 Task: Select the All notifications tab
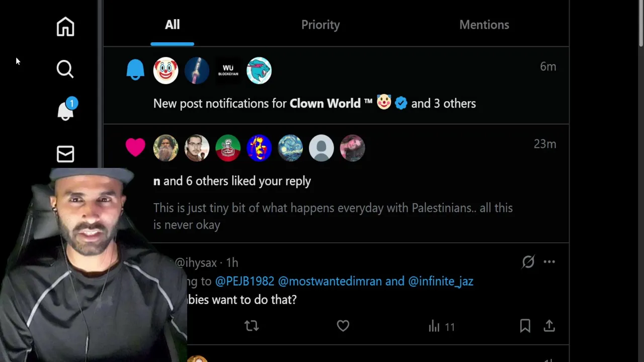click(x=172, y=25)
